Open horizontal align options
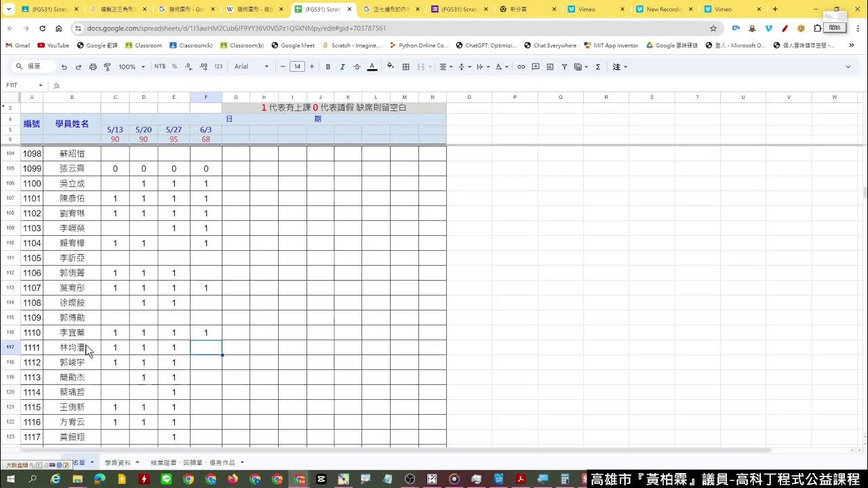This screenshot has height=488, width=868. click(x=446, y=66)
